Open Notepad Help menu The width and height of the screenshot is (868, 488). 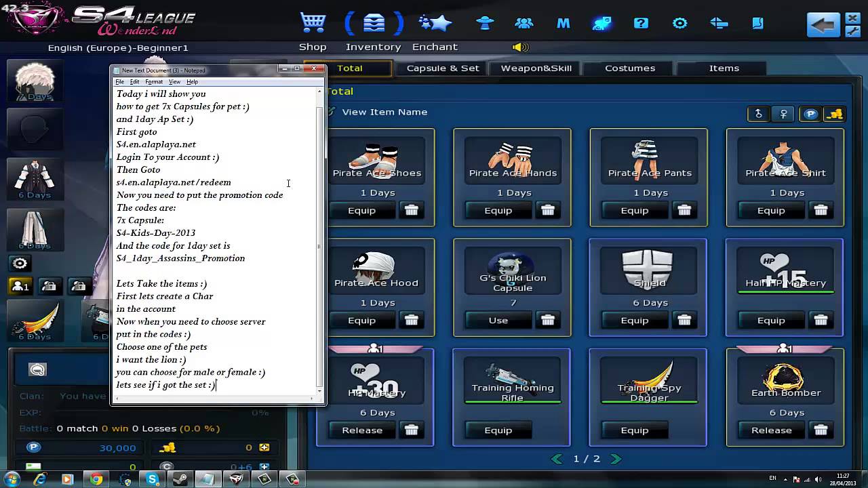pos(193,82)
